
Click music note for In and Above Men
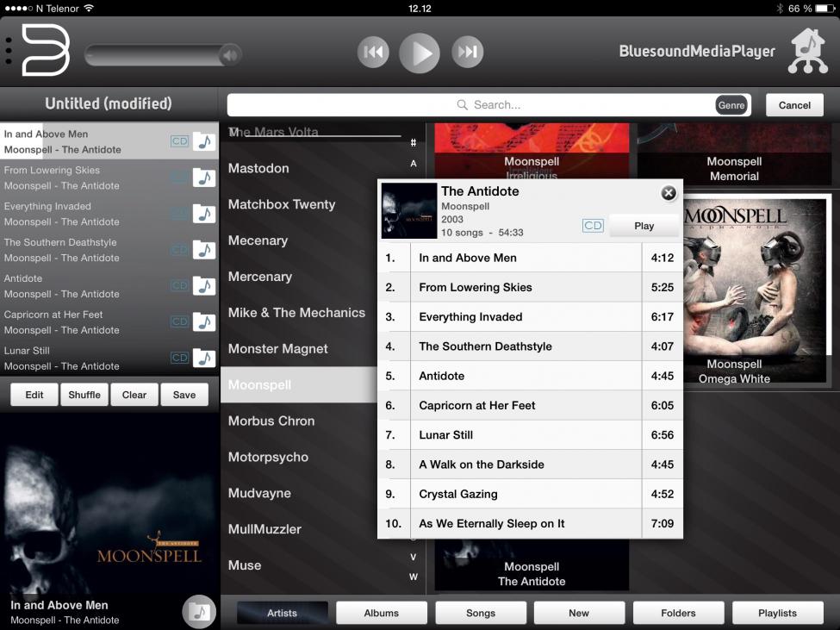204,141
